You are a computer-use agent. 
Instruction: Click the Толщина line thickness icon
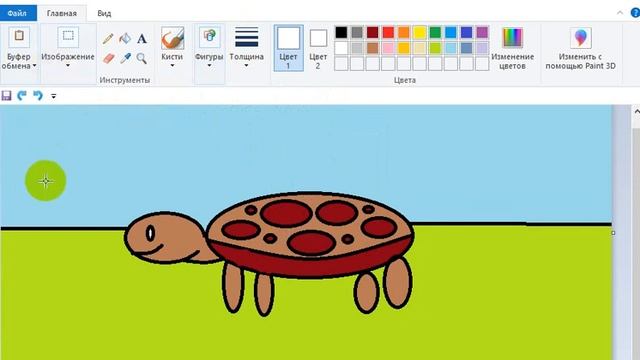pyautogui.click(x=247, y=37)
